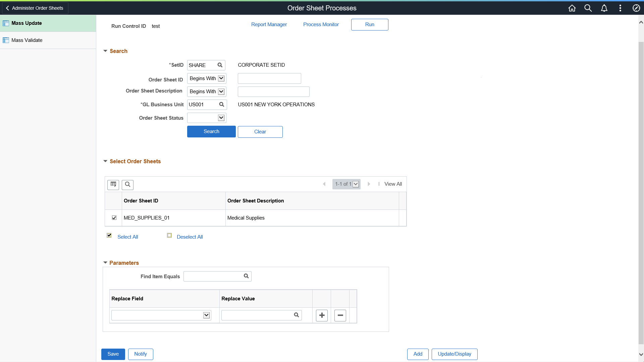Expand the Order Sheet Description dropdown
The width and height of the screenshot is (644, 362).
pos(221,92)
